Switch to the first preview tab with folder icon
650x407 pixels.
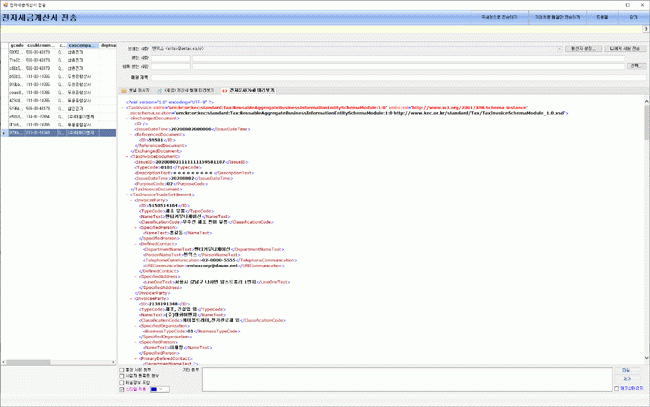136,90
